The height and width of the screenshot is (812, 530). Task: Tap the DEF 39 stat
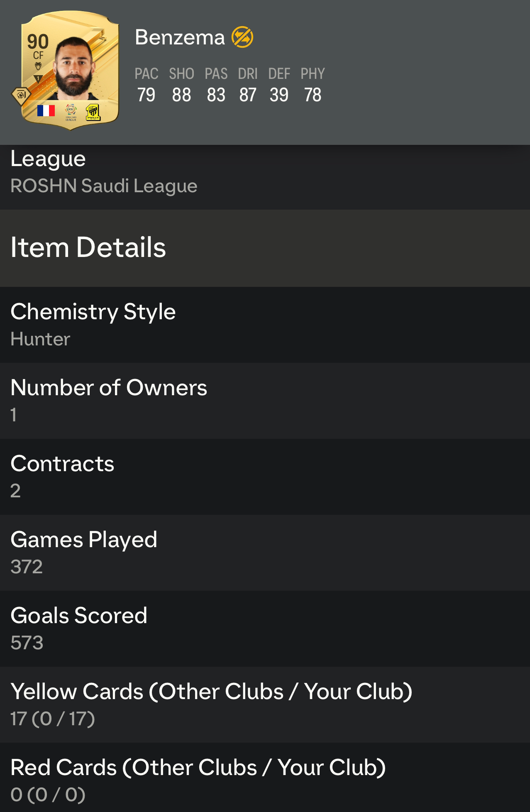pos(279,85)
